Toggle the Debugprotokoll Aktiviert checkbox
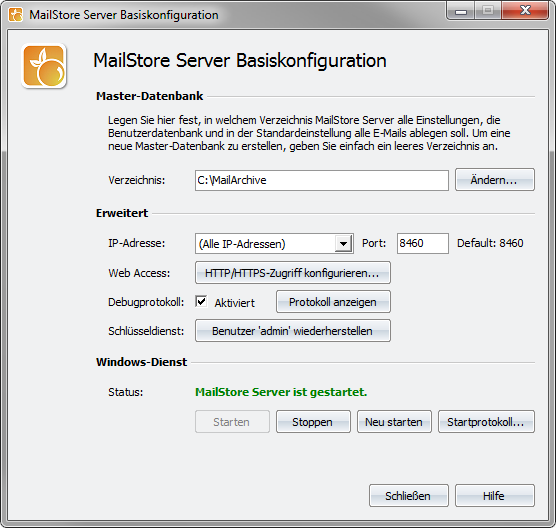 click(201, 302)
